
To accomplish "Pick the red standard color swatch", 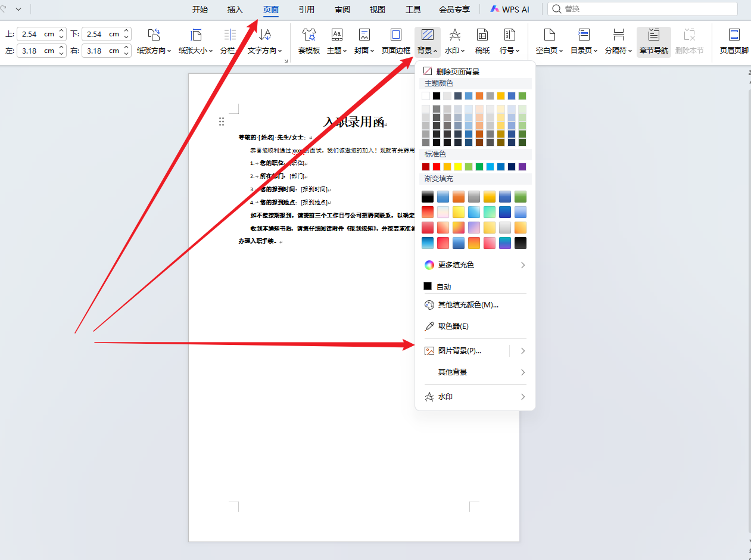I will click(437, 167).
